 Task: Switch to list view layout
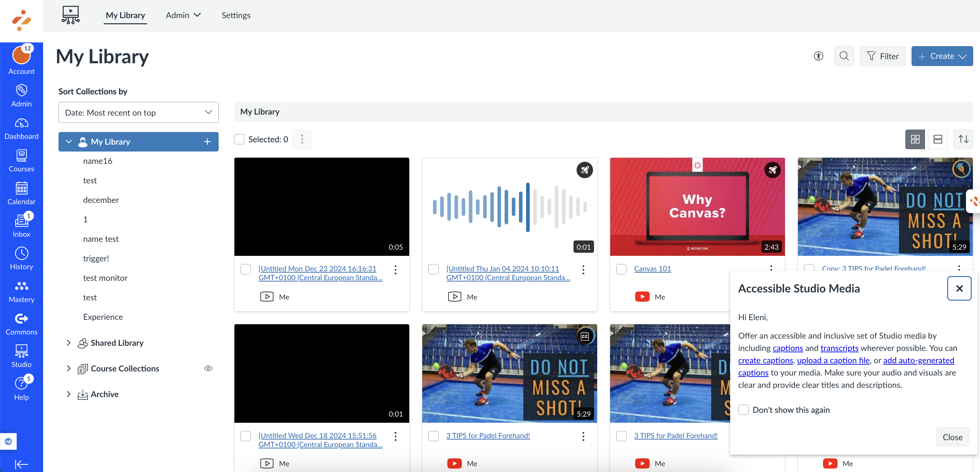[x=937, y=139]
